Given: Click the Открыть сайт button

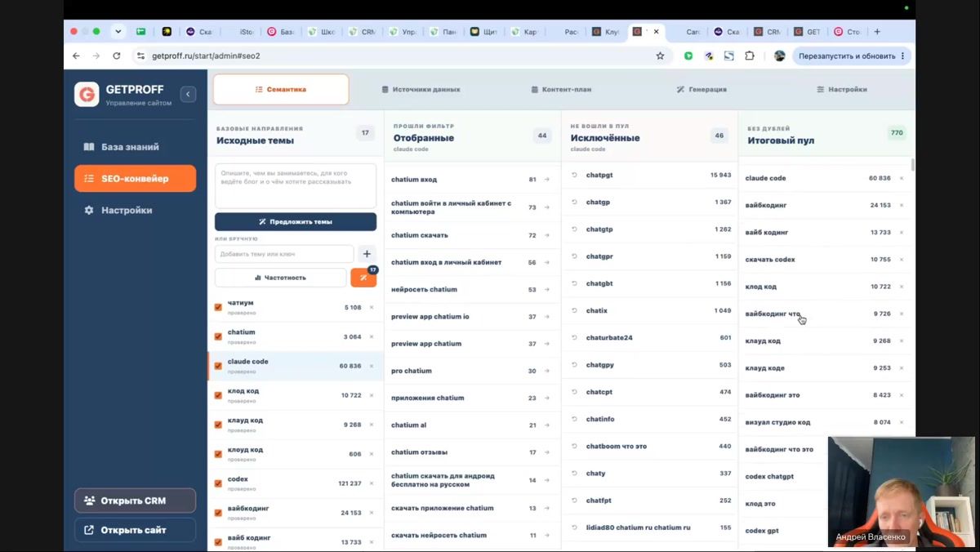Looking at the screenshot, I should [x=135, y=530].
